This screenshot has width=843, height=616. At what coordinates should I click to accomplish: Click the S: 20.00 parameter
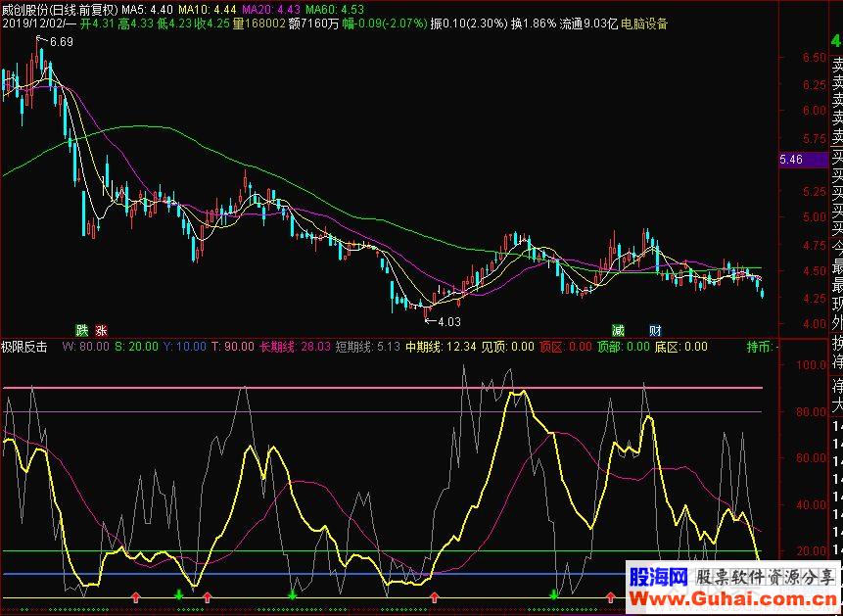click(137, 347)
